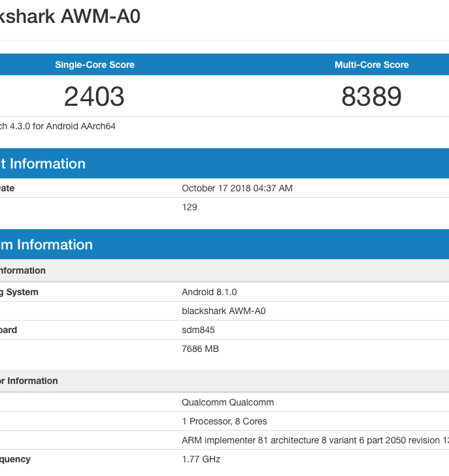
Task: Click the System Information blue section header
Action: coord(46,244)
